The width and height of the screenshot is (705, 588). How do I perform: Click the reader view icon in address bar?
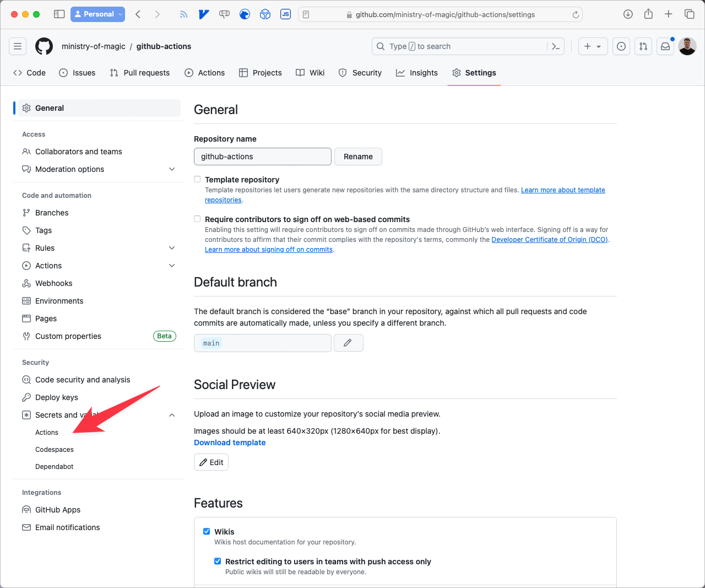click(306, 15)
